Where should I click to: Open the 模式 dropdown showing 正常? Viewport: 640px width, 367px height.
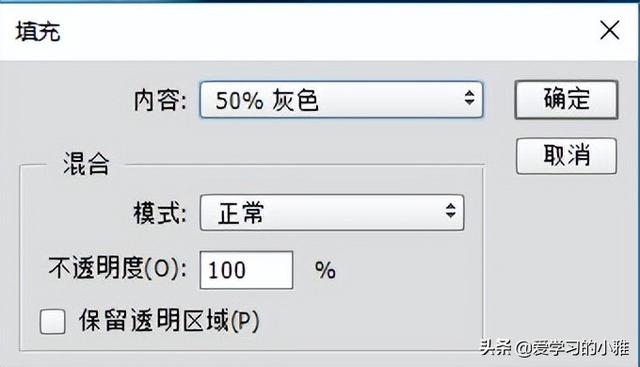click(x=332, y=213)
